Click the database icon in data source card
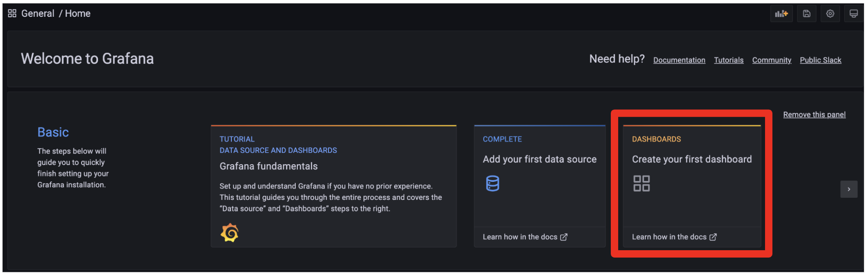868x276 pixels. [x=492, y=183]
